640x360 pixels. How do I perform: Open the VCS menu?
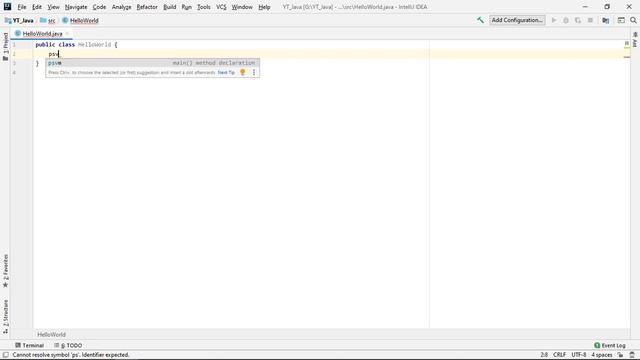(221, 7)
